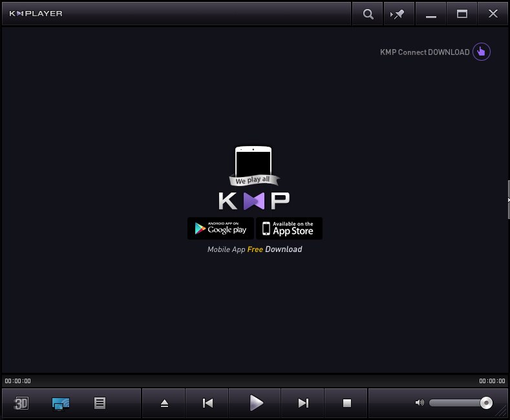Click the KMP Connect DOWNLOAD link
Screen dimensions: 510x420
click(x=425, y=52)
